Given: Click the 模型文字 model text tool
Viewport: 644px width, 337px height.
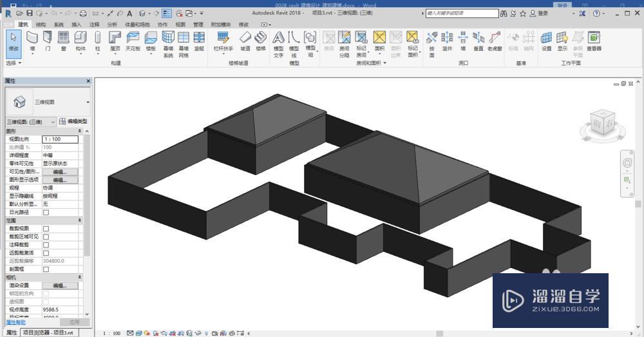Looking at the screenshot, I should point(278,44).
